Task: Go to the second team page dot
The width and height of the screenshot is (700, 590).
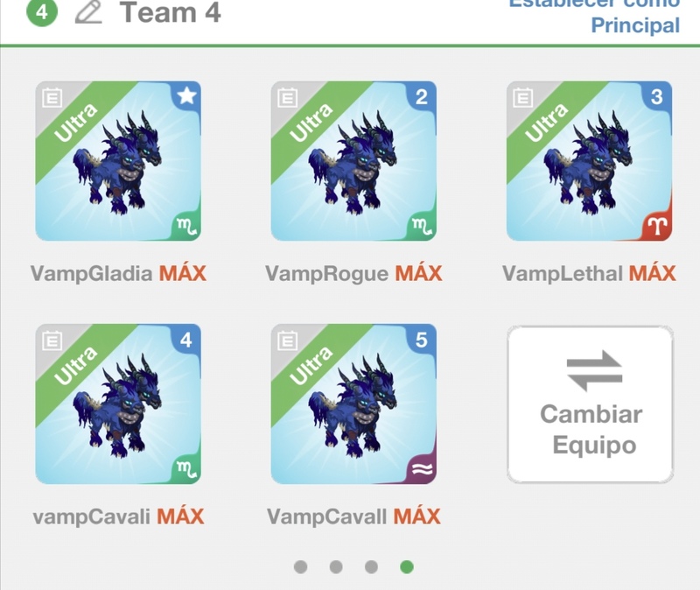Action: coord(336,566)
